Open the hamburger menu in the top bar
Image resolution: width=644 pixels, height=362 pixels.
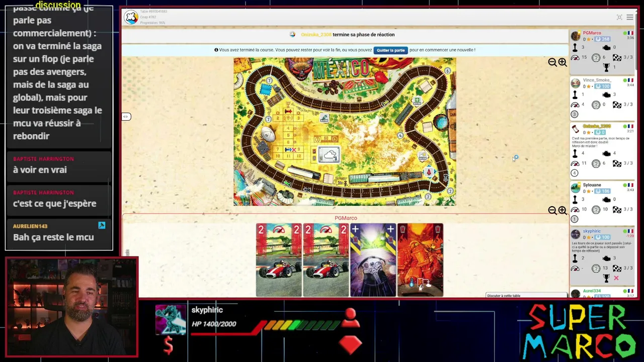tap(630, 18)
